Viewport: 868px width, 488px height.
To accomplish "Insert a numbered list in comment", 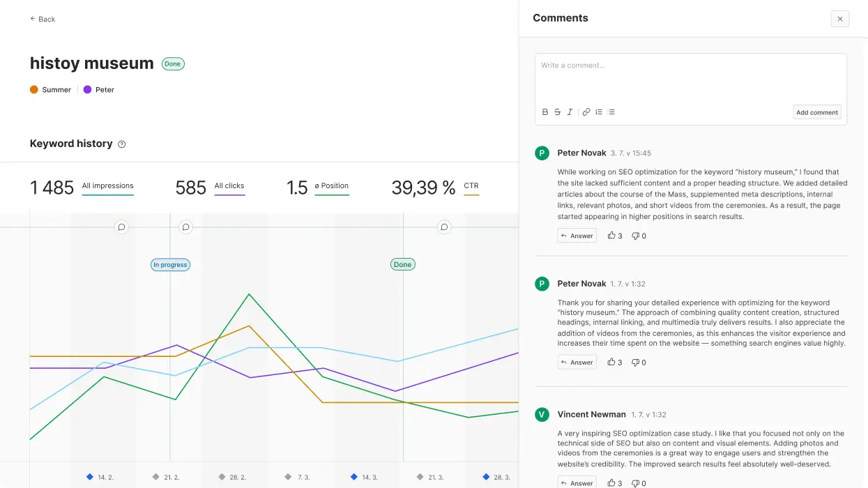I will [x=599, y=112].
